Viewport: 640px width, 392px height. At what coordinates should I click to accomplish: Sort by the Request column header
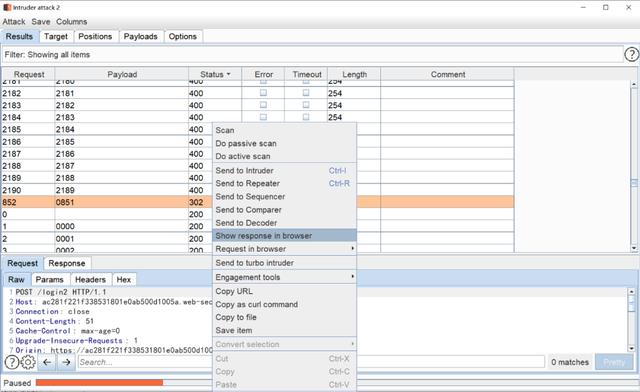coord(29,74)
